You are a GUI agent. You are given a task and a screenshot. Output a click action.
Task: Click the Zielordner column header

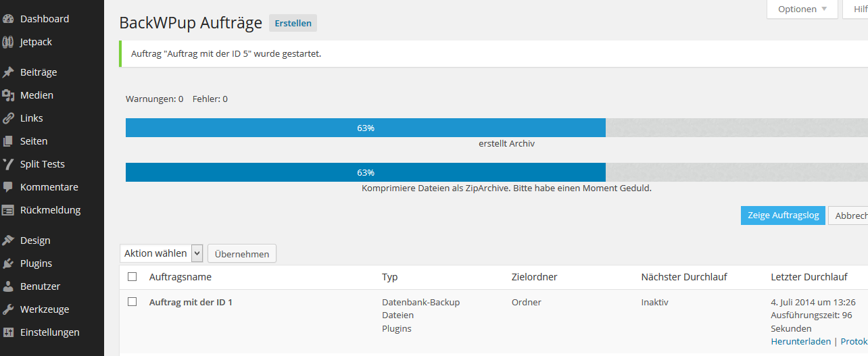click(x=534, y=277)
